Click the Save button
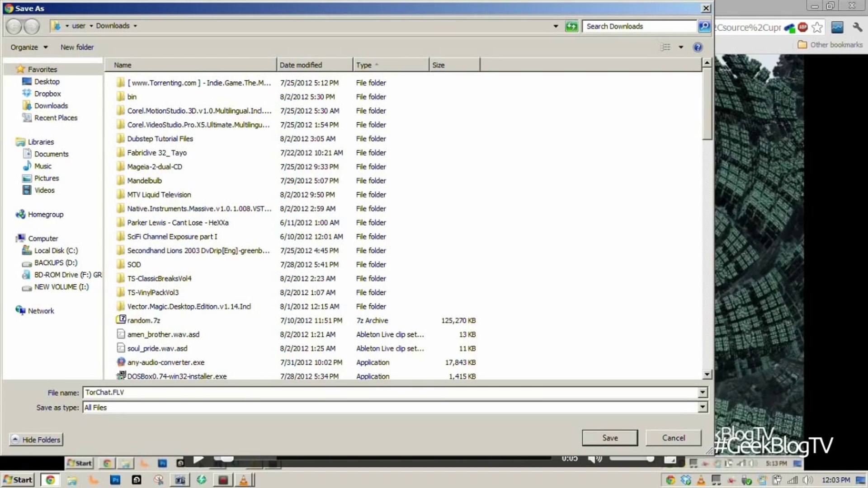Viewport: 868px width, 488px height. pyautogui.click(x=609, y=438)
